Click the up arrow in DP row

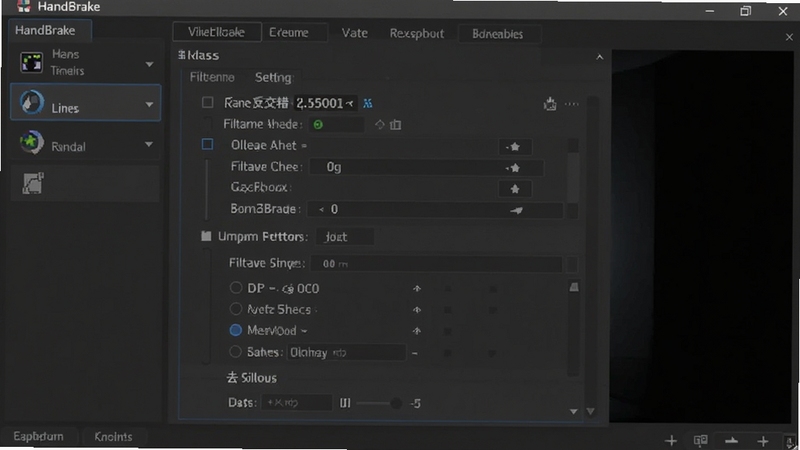(417, 289)
